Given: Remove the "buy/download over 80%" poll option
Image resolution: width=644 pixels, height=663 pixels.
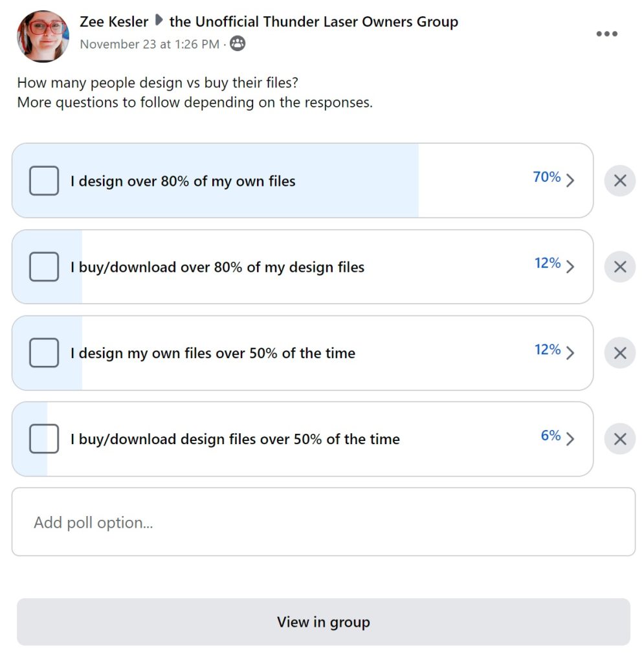Looking at the screenshot, I should tap(619, 267).
